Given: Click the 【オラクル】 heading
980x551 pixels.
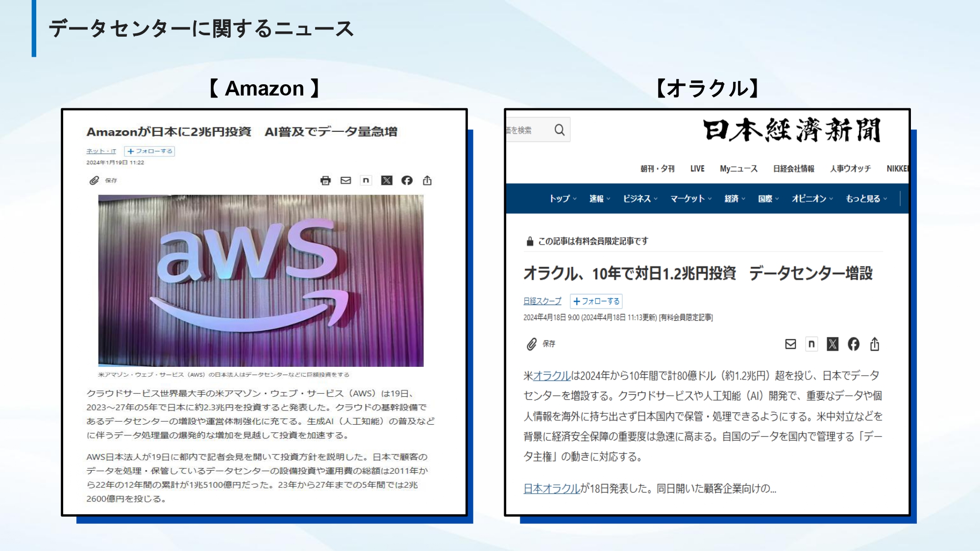Looking at the screenshot, I should pyautogui.click(x=708, y=89).
